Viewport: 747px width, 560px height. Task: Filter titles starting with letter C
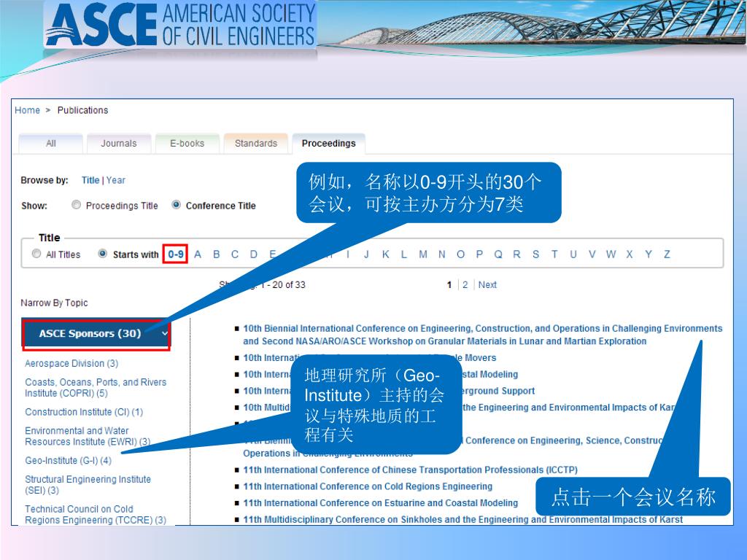235,254
